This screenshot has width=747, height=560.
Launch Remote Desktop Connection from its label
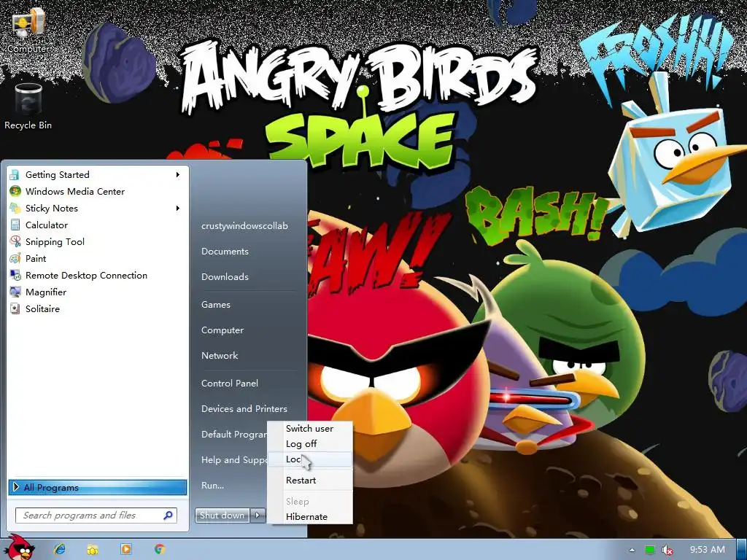point(86,275)
